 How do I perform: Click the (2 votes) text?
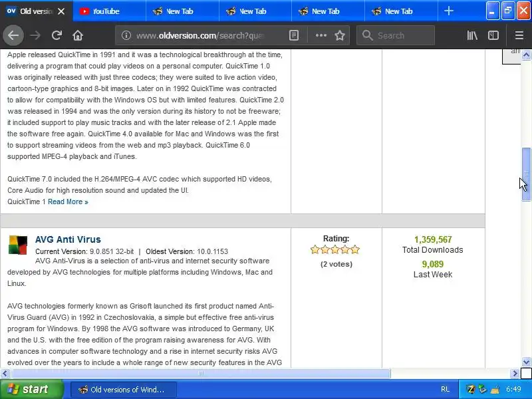click(x=336, y=264)
